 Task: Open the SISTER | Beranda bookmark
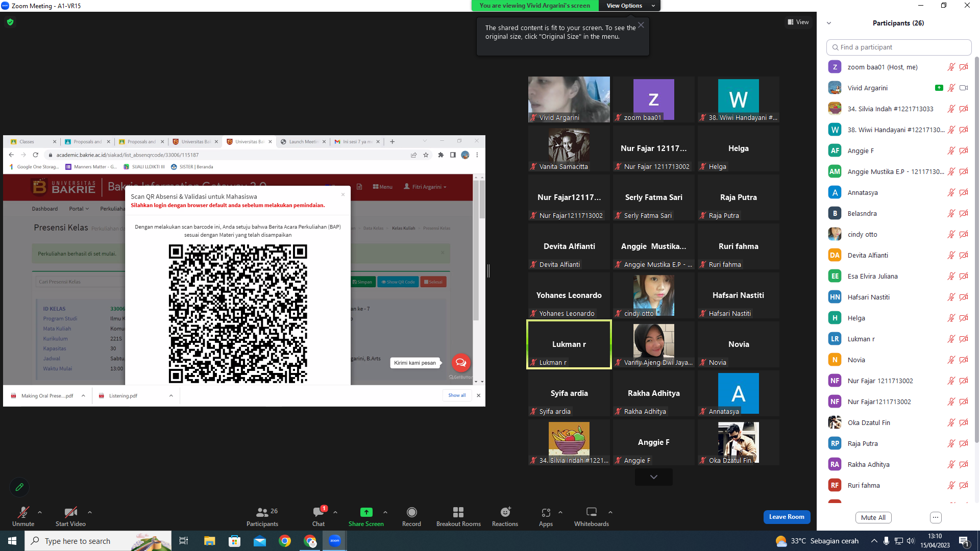[192, 167]
